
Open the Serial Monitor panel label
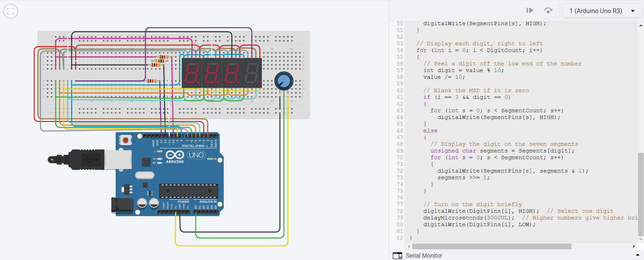(x=424, y=256)
